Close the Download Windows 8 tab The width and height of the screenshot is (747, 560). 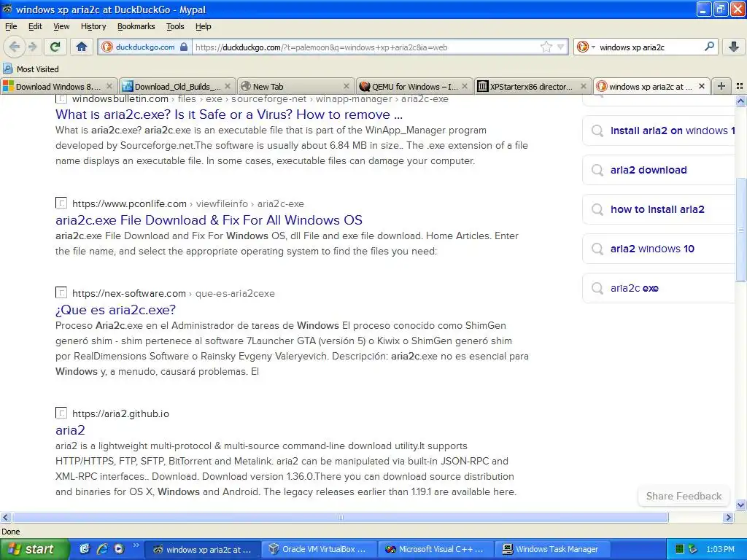pyautogui.click(x=109, y=86)
